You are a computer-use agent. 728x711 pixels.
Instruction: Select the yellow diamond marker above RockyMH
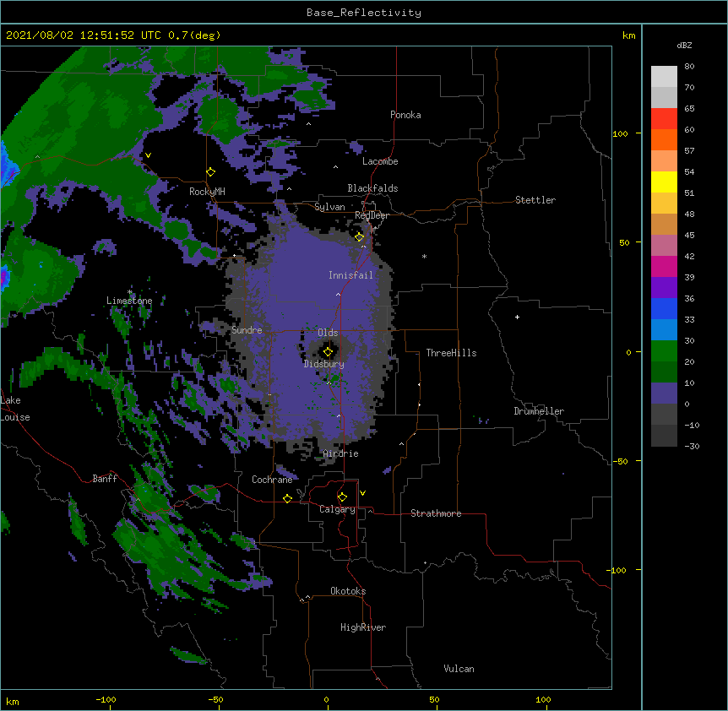tap(210, 172)
